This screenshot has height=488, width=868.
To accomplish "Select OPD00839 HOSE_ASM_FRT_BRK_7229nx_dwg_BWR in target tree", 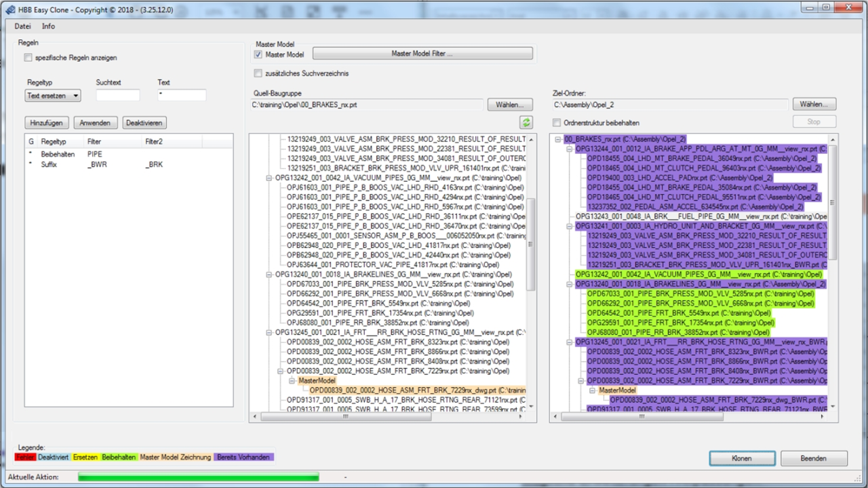I will [x=719, y=400].
